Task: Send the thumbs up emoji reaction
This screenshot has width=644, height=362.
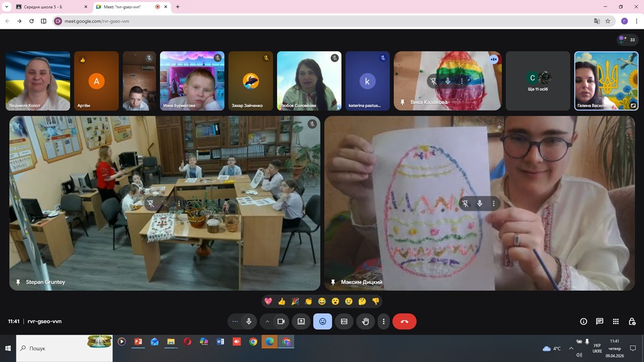Action: (x=282, y=301)
